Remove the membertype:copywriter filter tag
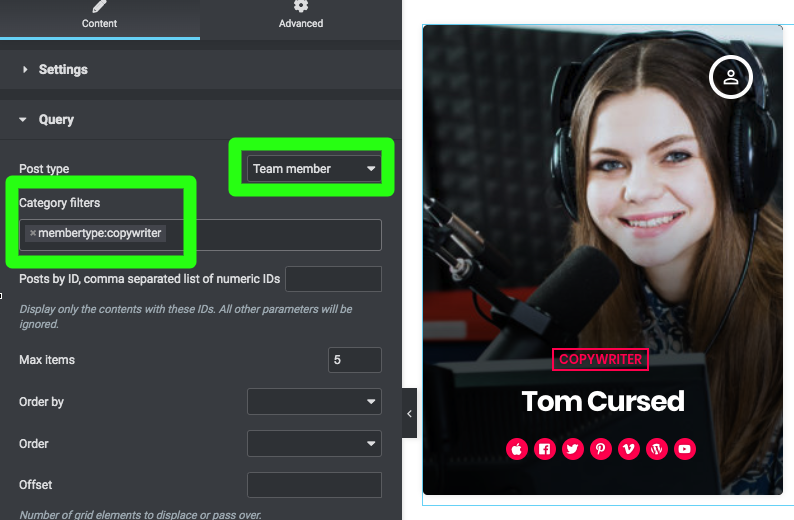This screenshot has height=520, width=794. pyautogui.click(x=33, y=233)
